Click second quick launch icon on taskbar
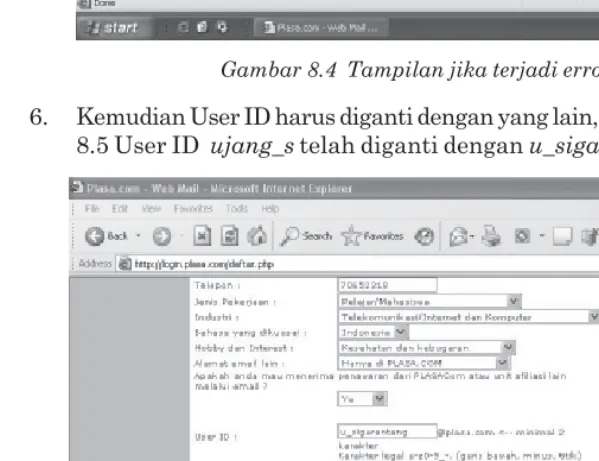 [202, 27]
